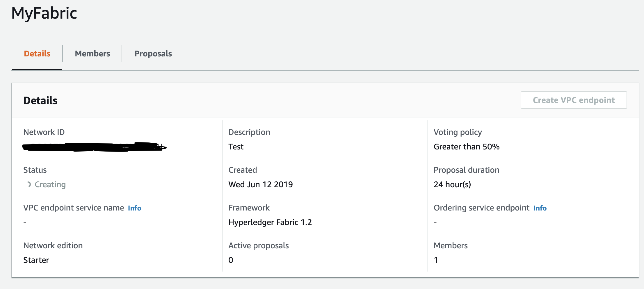Click the Create VPC endpoint button

coord(574,100)
